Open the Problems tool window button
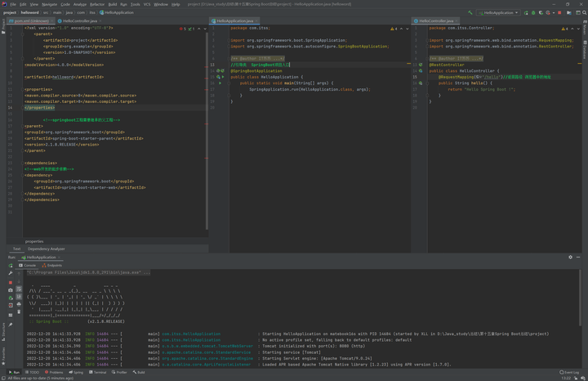Image resolution: width=588 pixels, height=381 pixels. 53,372
